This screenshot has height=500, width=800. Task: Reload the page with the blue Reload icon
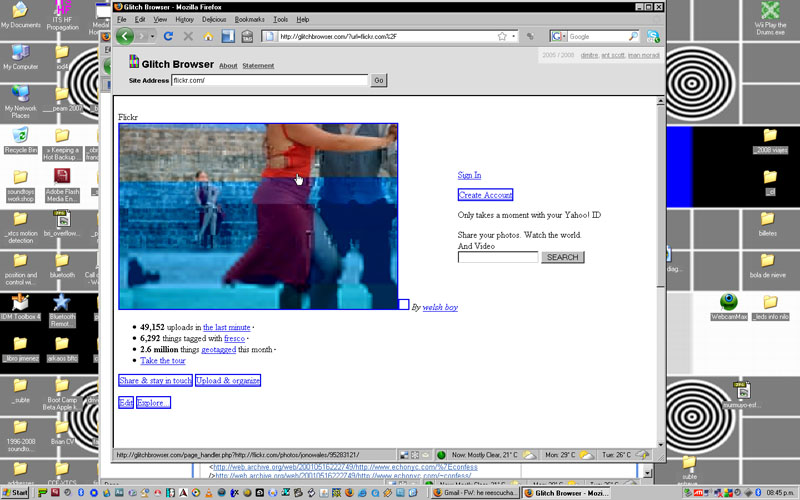tap(168, 36)
